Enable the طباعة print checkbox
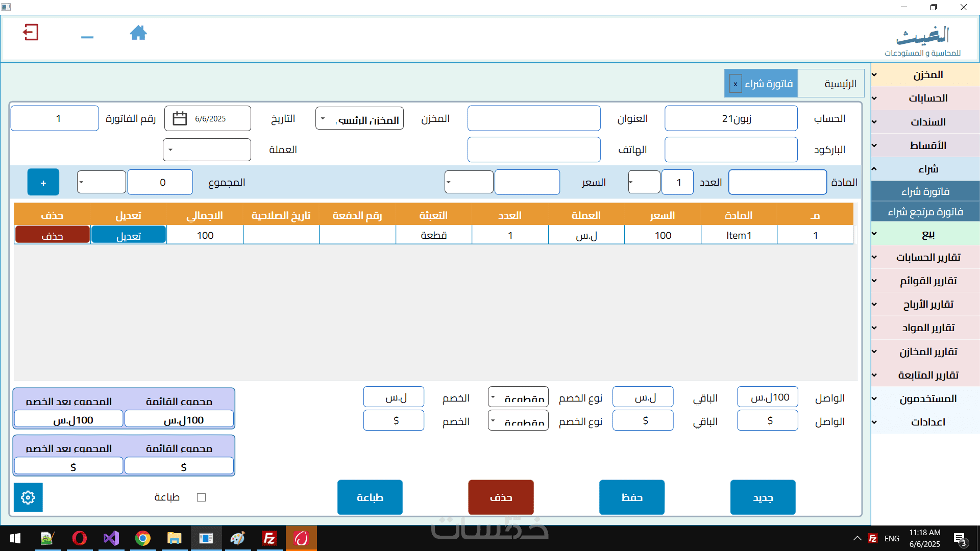The height and width of the screenshot is (551, 980). [x=201, y=497]
